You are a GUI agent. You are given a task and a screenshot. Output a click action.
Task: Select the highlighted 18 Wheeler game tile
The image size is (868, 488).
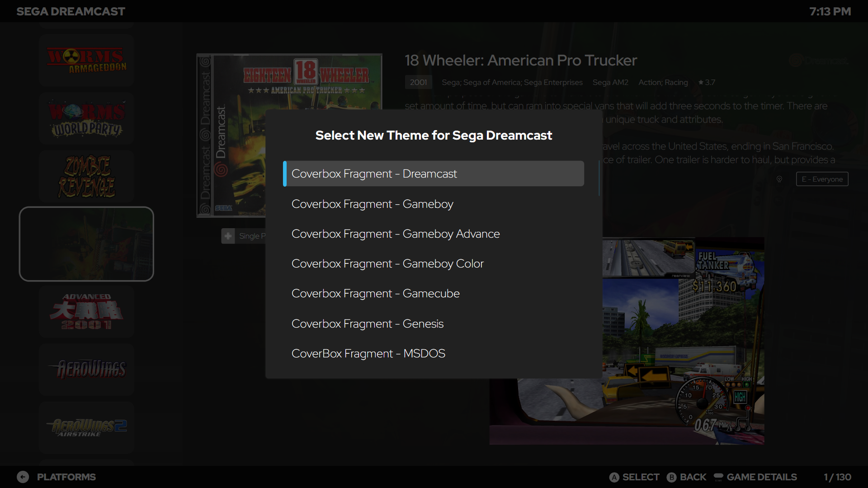(86, 244)
